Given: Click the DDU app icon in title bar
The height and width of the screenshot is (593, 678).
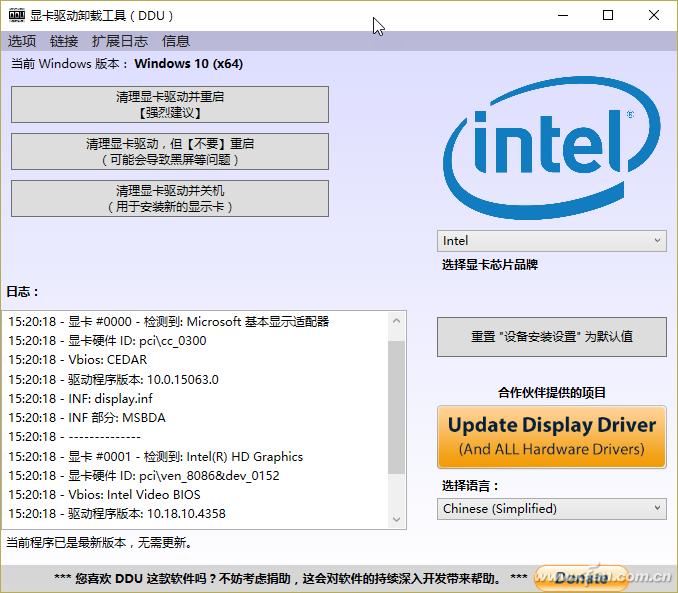Looking at the screenshot, I should [x=17, y=16].
